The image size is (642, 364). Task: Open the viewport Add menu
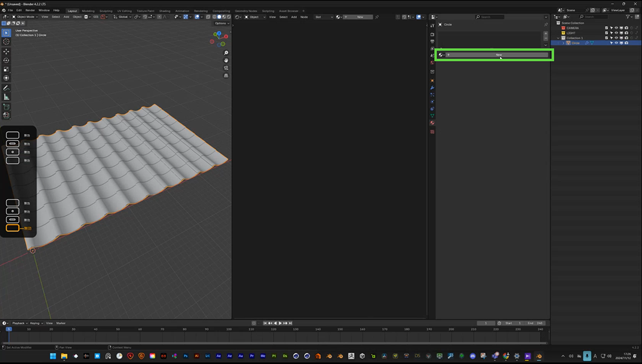point(66,17)
